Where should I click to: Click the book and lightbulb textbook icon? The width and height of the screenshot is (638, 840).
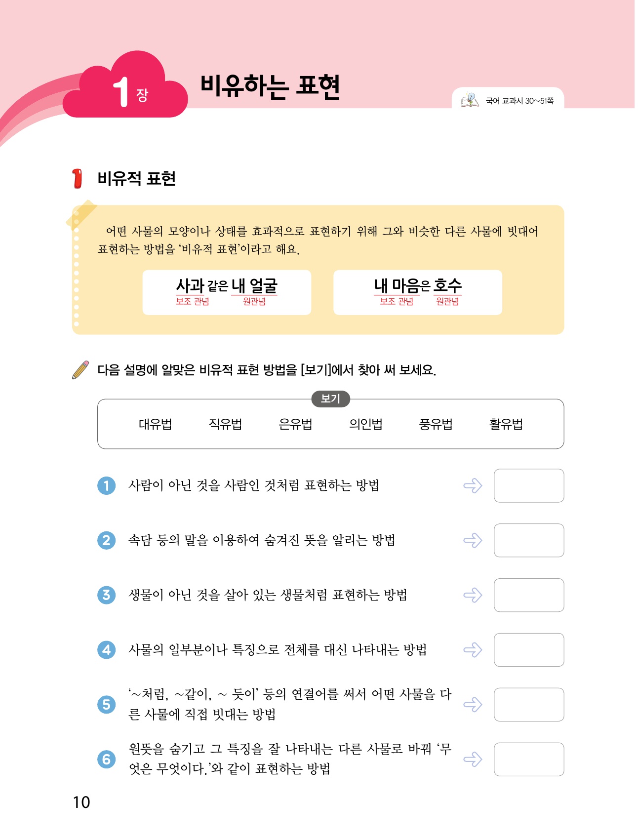coord(470,100)
